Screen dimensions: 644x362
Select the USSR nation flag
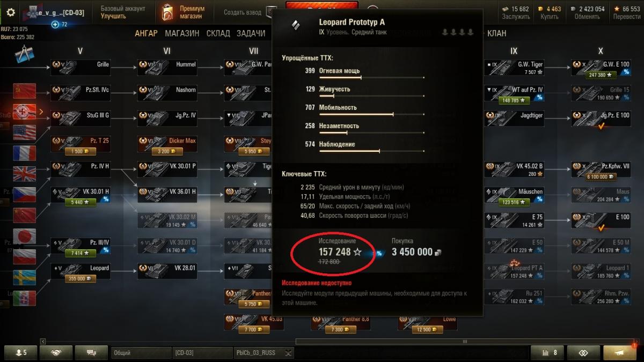coord(25,91)
